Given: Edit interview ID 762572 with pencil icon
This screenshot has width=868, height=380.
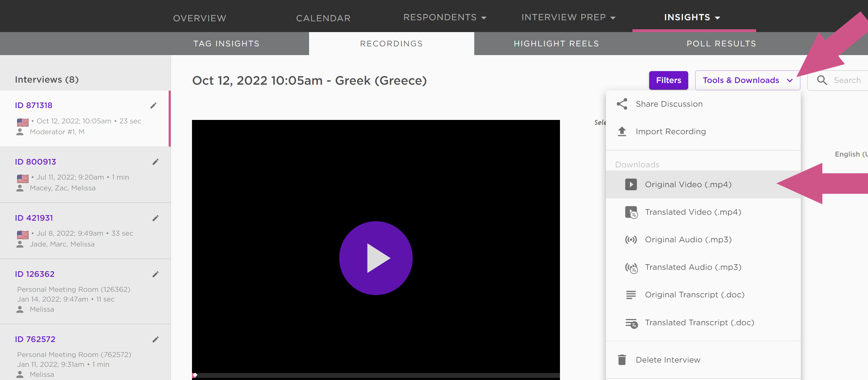Looking at the screenshot, I should click(x=155, y=340).
